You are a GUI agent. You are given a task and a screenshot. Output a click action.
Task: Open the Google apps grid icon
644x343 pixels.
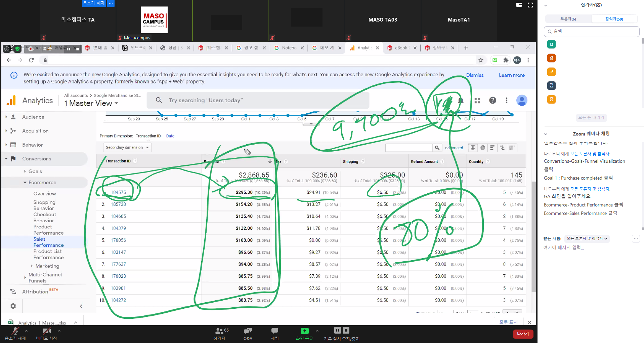(x=477, y=100)
